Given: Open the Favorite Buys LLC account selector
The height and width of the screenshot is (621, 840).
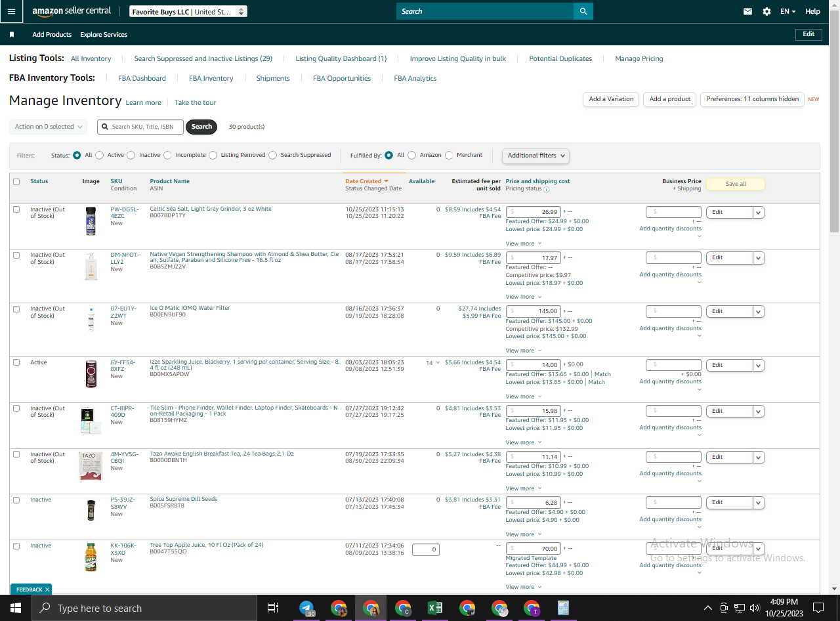Looking at the screenshot, I should click(188, 12).
